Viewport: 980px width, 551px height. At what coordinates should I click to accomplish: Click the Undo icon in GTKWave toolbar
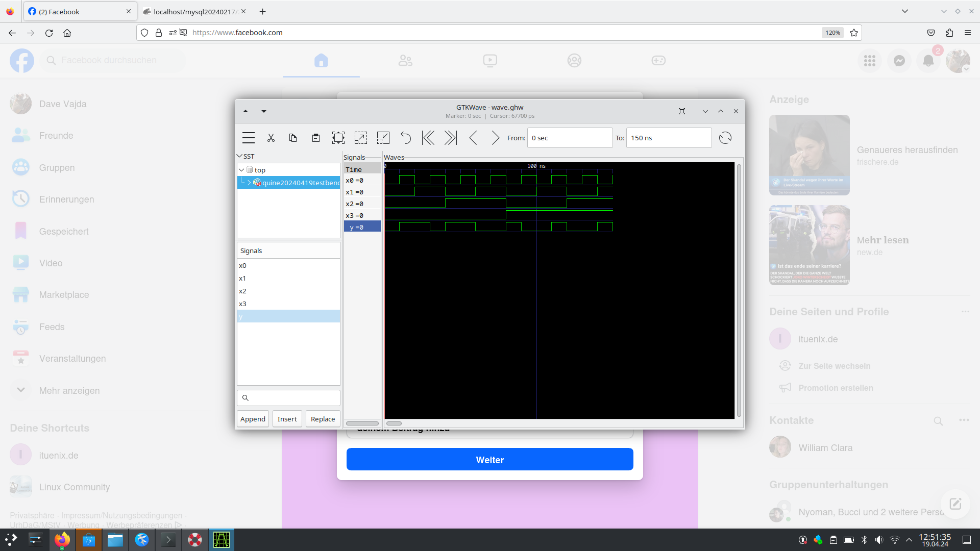(405, 138)
